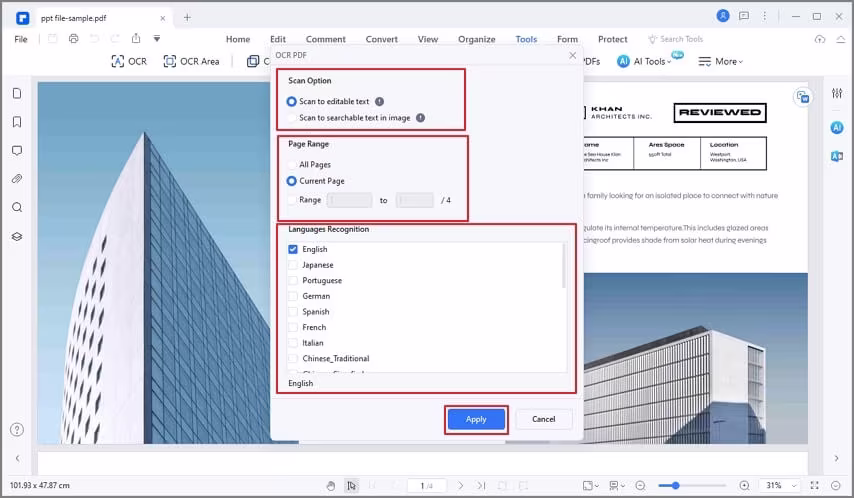Click Apply in OCR PDF dialog
The width and height of the screenshot is (854, 498).
(x=476, y=419)
